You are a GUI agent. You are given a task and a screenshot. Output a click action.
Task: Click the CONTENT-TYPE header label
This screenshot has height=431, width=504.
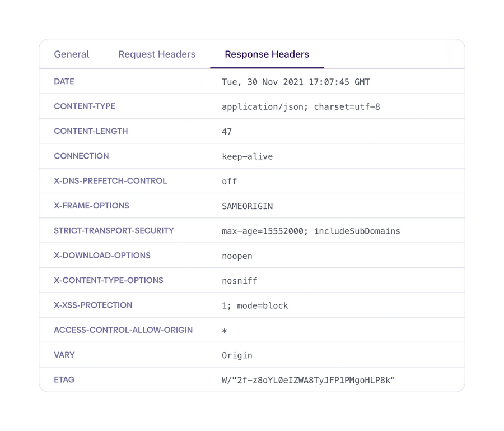[85, 106]
